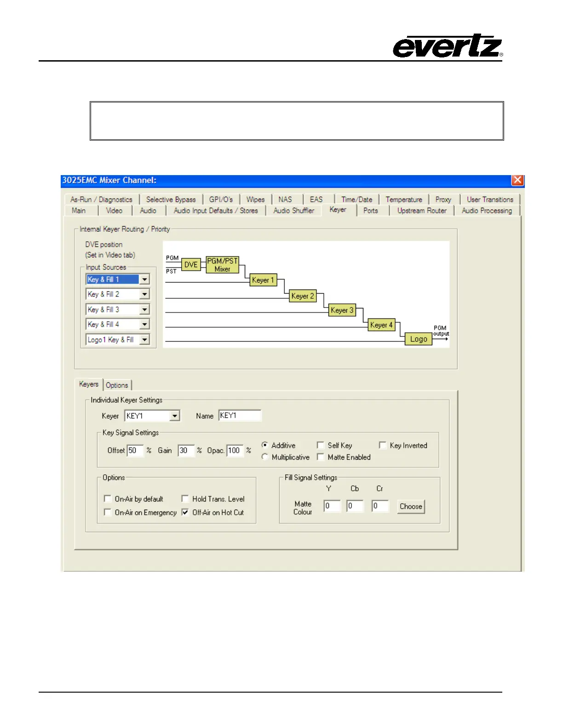
Task: Check On-Air by default
Action: 108,499
